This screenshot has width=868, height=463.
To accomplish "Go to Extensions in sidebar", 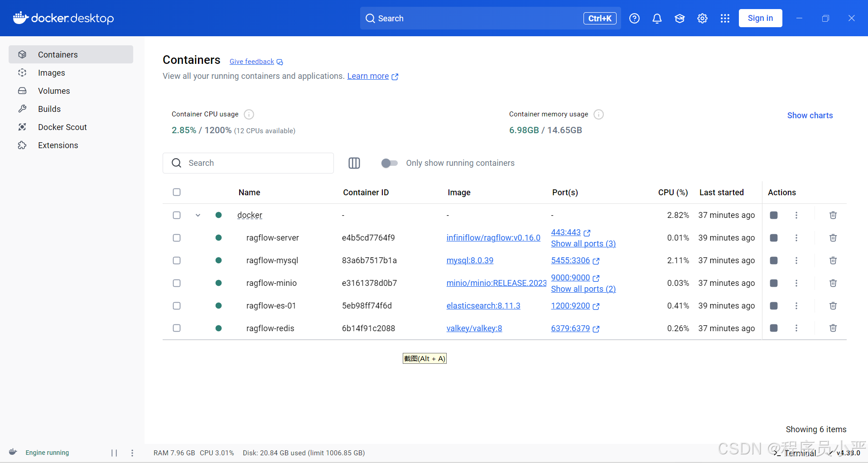I will pyautogui.click(x=71, y=145).
